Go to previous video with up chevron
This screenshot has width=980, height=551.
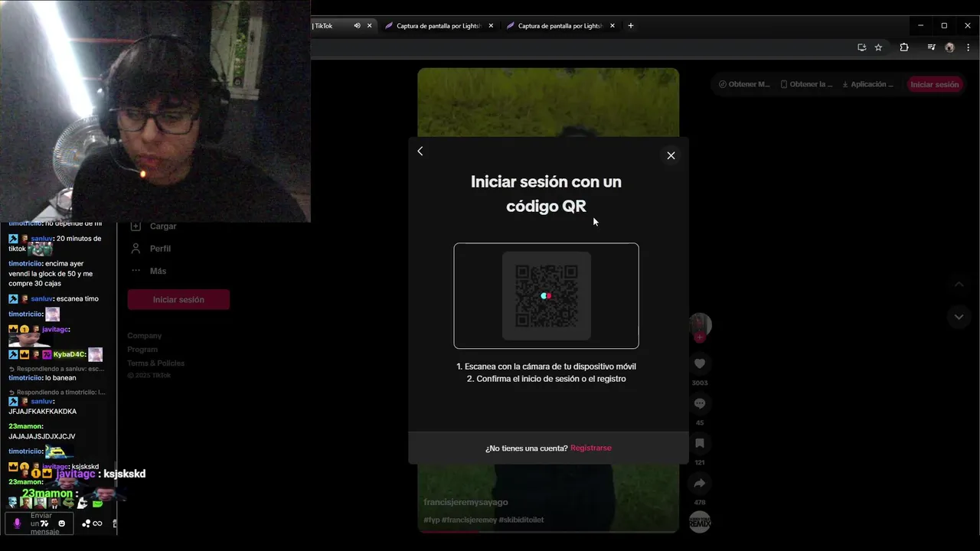tap(959, 285)
